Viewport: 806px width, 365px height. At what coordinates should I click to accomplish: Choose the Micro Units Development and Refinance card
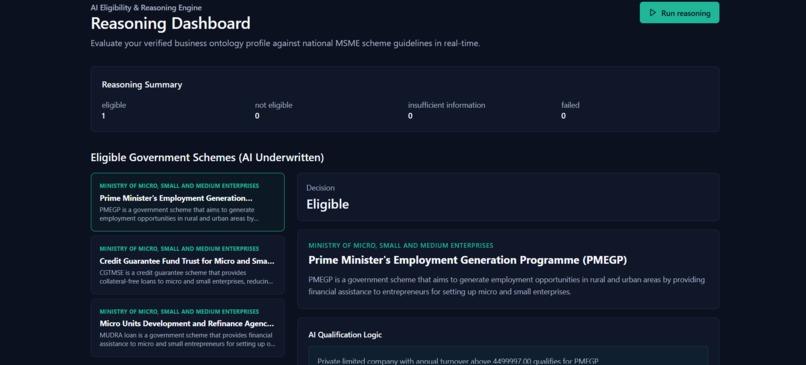click(188, 328)
